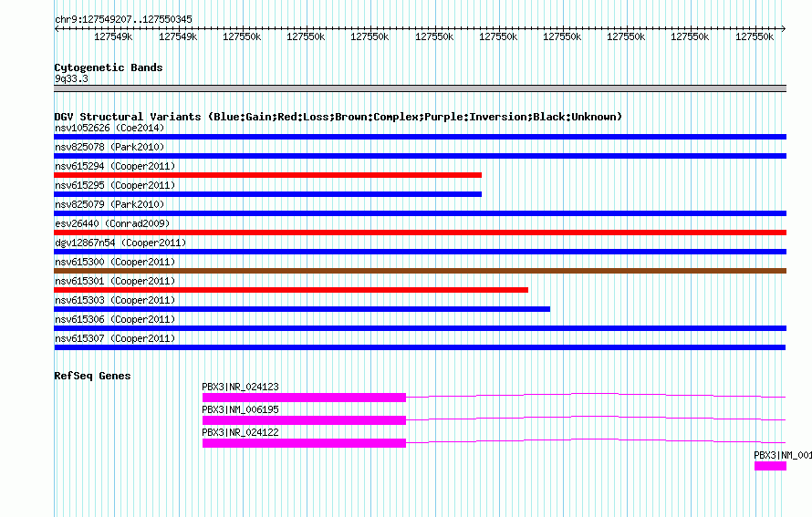Click the PBX3|NR_024123 gene label

240,387
